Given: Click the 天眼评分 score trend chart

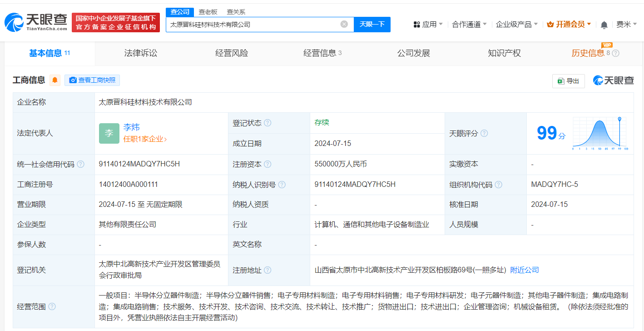Looking at the screenshot, I should point(599,133).
